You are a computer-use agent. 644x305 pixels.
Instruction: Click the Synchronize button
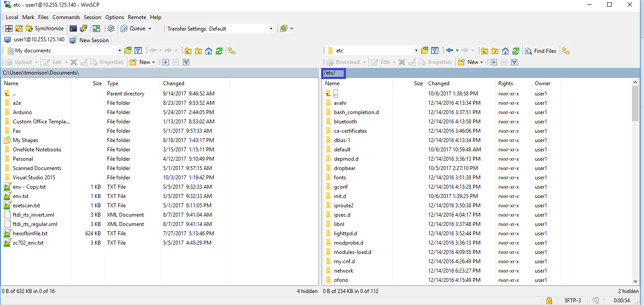tap(45, 28)
